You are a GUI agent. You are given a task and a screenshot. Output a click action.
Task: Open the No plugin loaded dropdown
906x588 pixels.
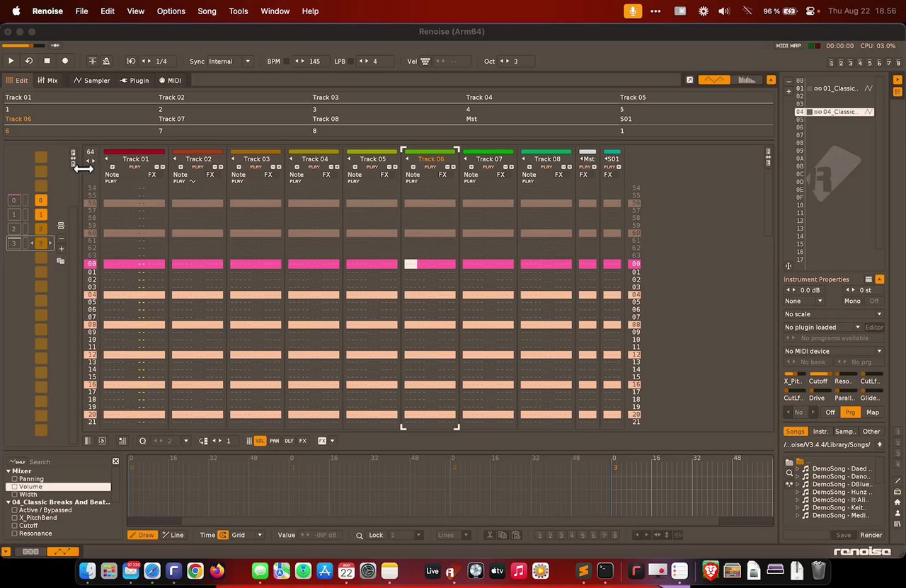point(822,328)
